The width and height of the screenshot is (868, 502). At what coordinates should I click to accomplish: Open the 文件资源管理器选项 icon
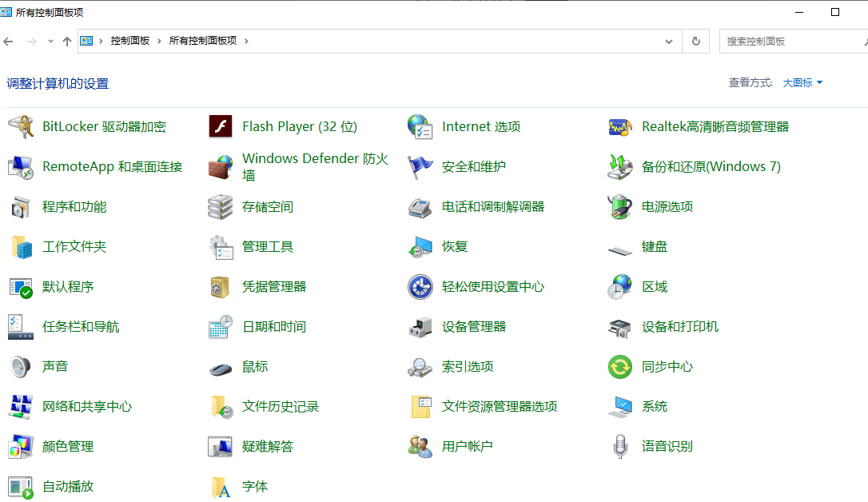(421, 407)
